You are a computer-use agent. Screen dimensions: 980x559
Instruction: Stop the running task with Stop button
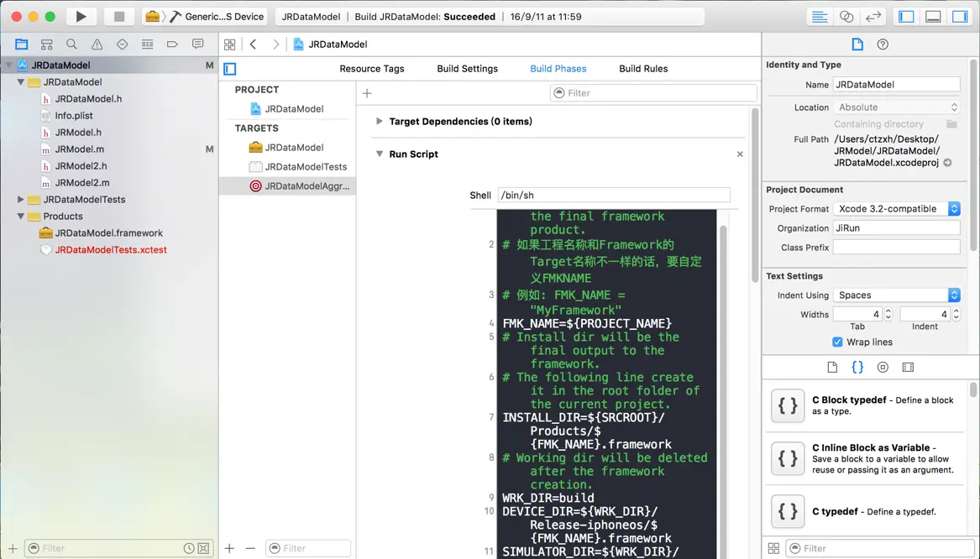[x=118, y=17]
